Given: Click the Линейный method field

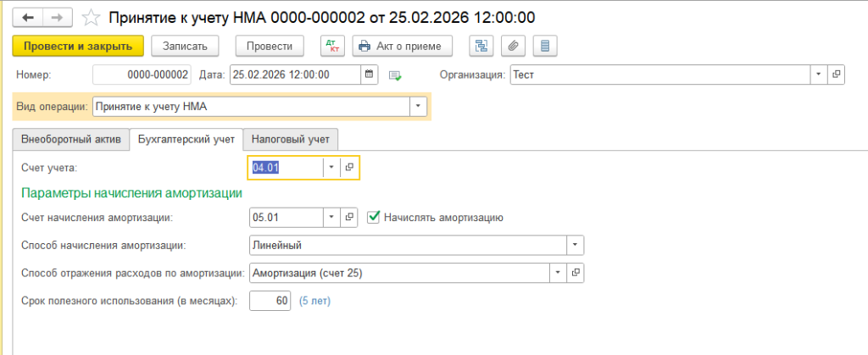Looking at the screenshot, I should click(x=409, y=245).
